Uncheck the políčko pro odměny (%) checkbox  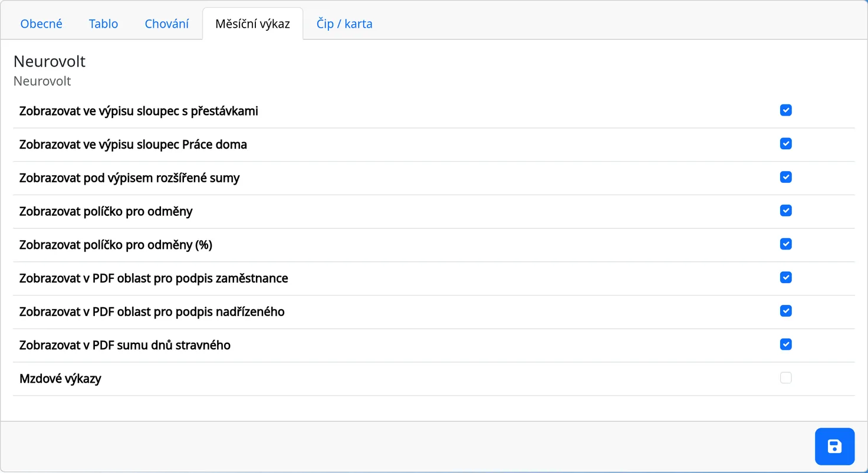tap(785, 244)
